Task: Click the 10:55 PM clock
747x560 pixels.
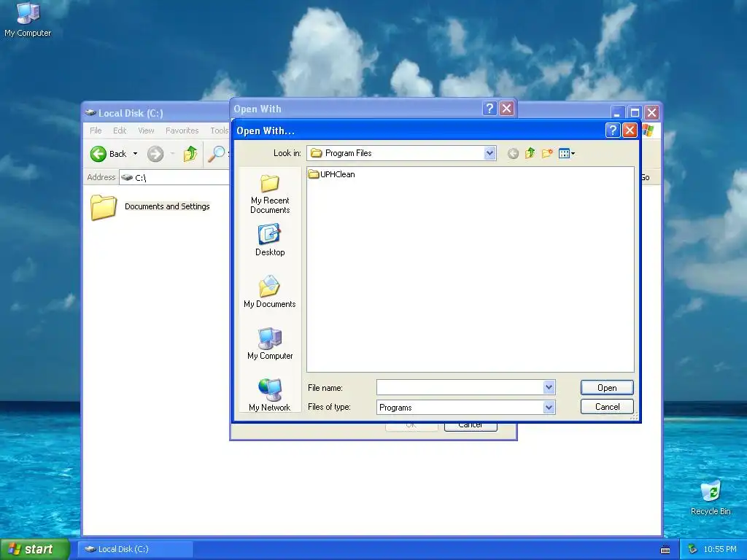Action: tap(720, 549)
